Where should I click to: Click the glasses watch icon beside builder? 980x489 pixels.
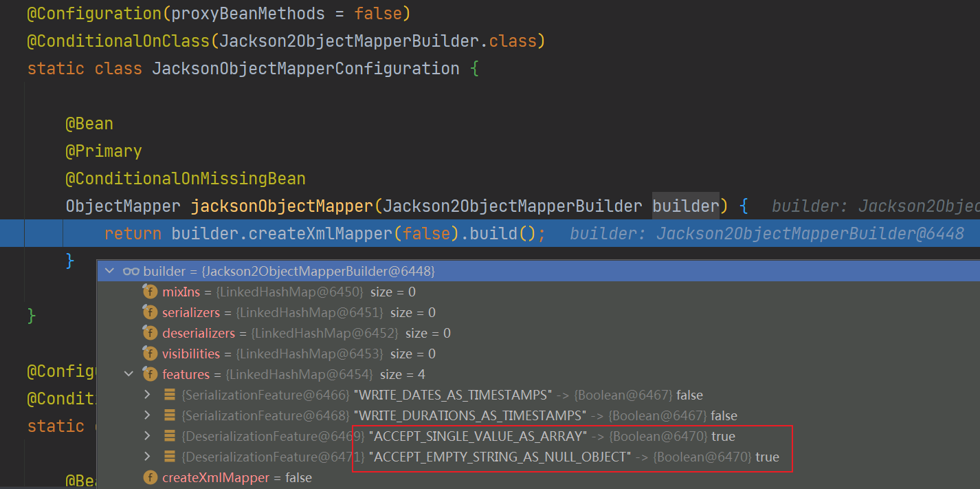click(x=131, y=272)
